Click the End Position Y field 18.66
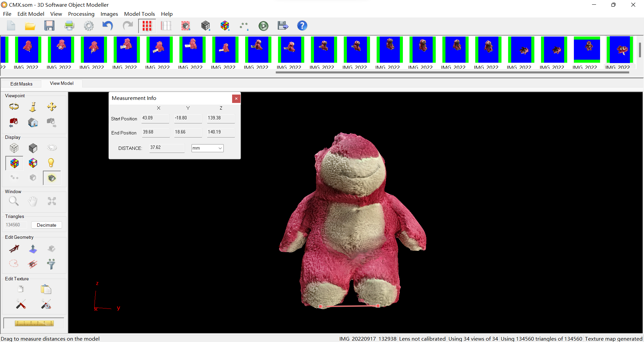The width and height of the screenshot is (644, 342). (x=188, y=132)
